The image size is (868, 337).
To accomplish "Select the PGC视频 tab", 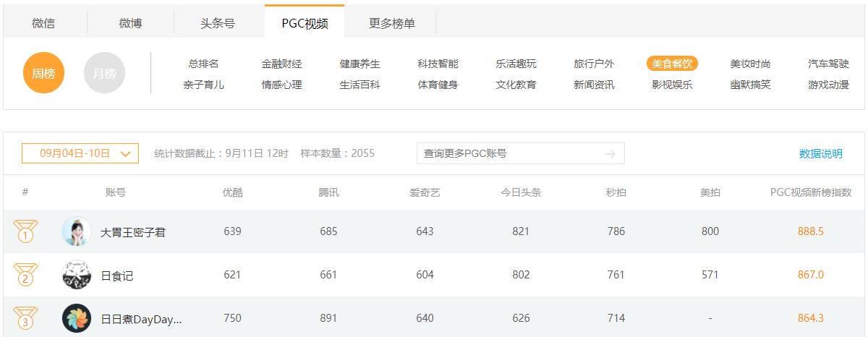I will coord(305,23).
